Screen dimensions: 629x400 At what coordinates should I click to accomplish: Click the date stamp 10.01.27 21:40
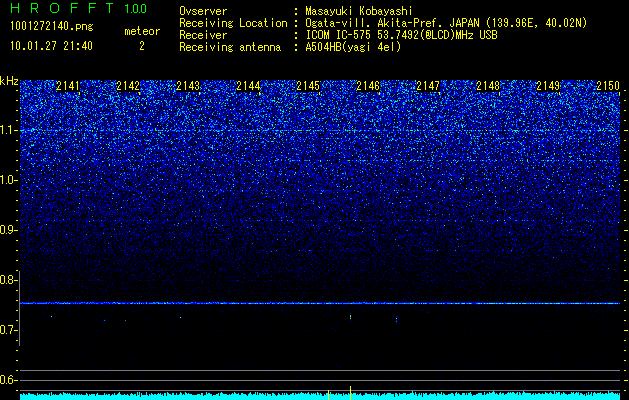click(x=51, y=46)
